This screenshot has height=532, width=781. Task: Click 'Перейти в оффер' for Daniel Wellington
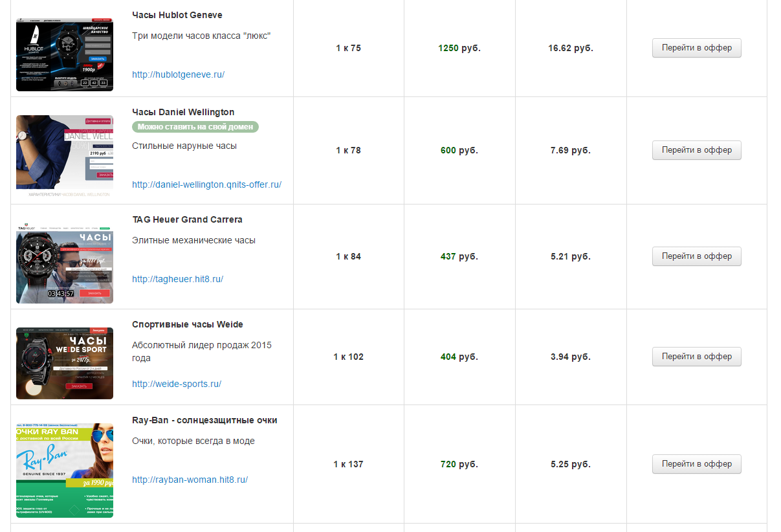tap(696, 150)
